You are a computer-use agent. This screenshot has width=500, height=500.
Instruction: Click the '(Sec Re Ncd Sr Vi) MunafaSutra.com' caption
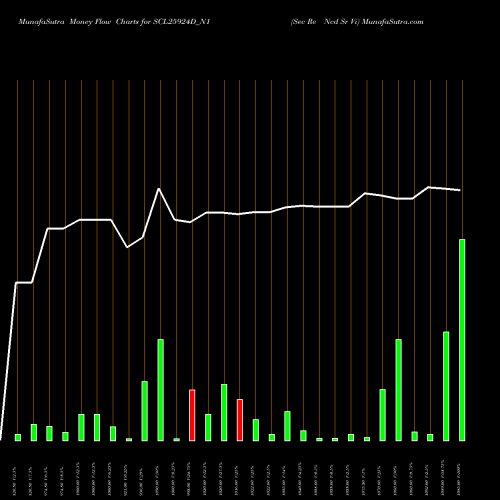tap(357, 22)
